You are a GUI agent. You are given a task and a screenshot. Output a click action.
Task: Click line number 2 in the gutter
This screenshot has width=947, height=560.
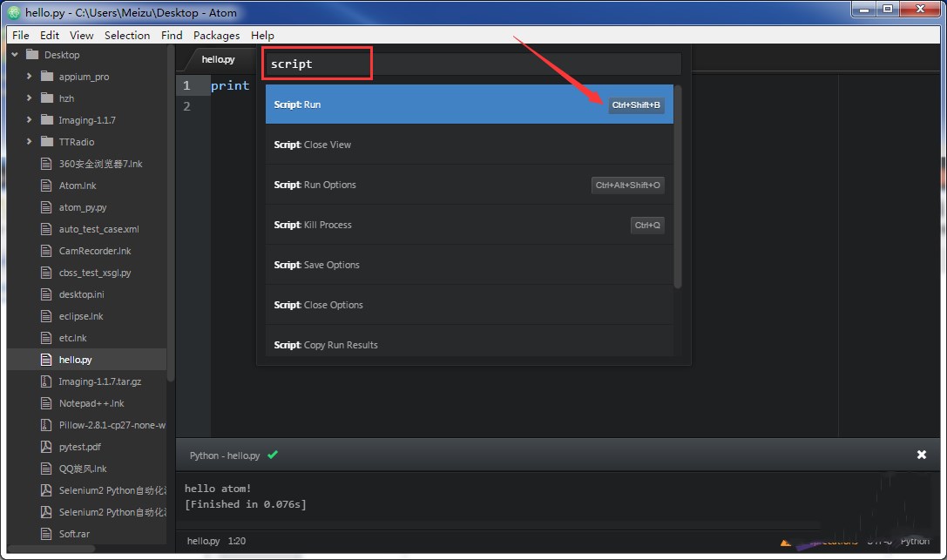coord(186,106)
